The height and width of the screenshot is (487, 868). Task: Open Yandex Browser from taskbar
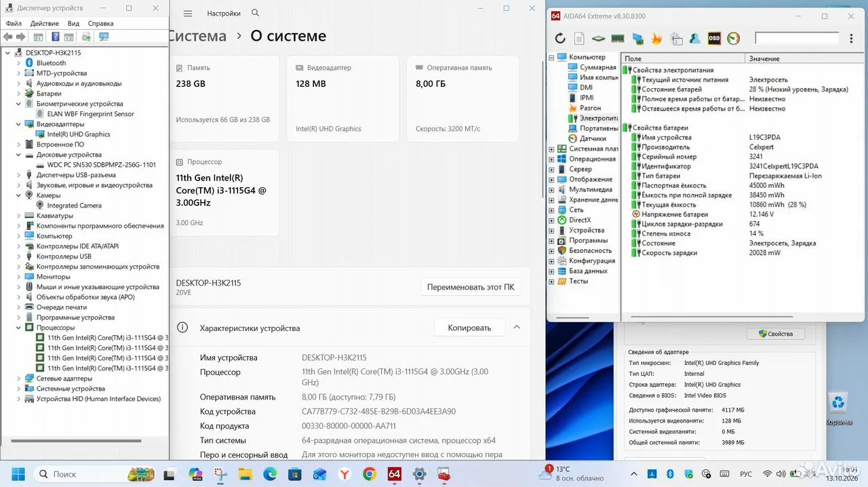(x=344, y=474)
